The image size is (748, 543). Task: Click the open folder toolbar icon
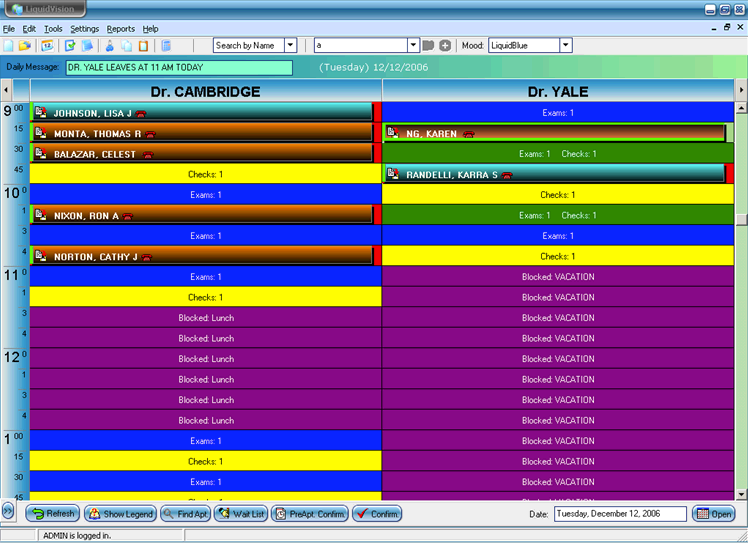[x=25, y=46]
